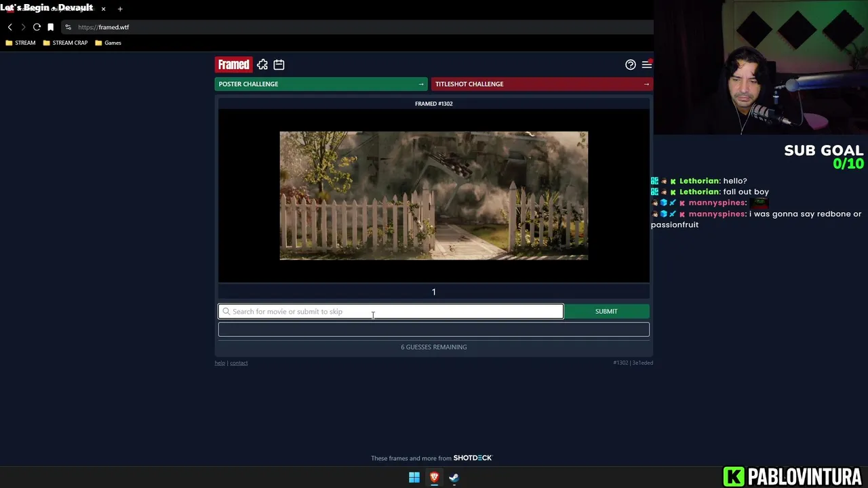
Task: Open a new browser tab with plus
Action: tap(120, 9)
